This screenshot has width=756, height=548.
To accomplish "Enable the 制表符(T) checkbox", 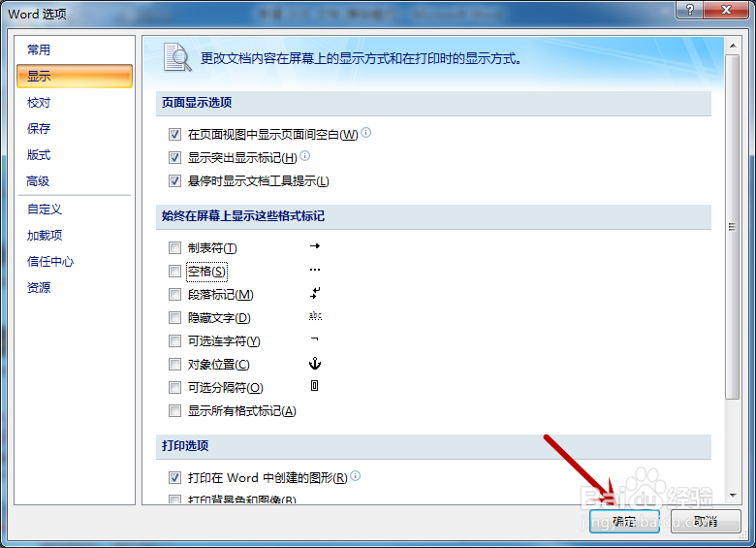I will [174, 248].
